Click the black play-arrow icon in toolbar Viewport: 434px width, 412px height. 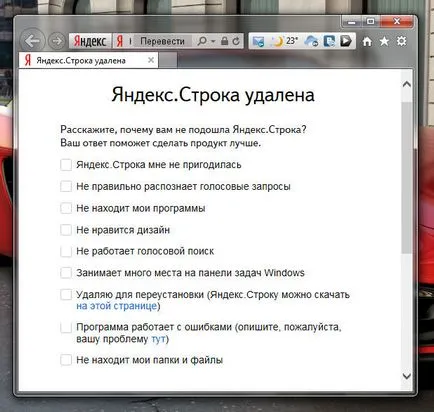[346, 41]
